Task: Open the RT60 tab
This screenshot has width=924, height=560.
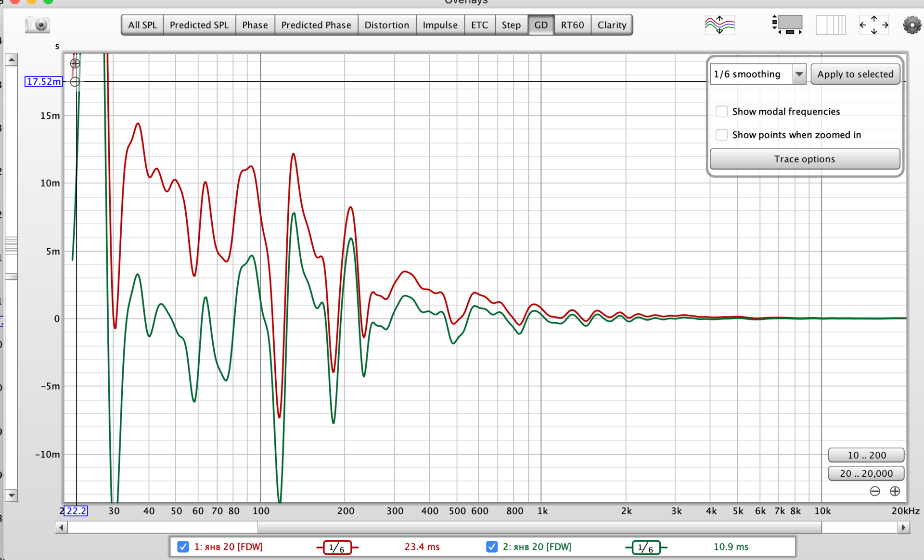Action: pos(573,25)
